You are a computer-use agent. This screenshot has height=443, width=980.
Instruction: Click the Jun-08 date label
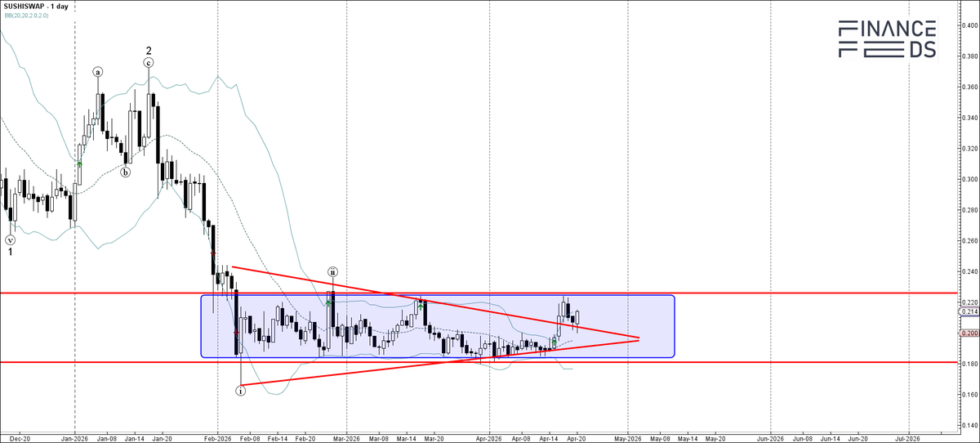point(802,438)
